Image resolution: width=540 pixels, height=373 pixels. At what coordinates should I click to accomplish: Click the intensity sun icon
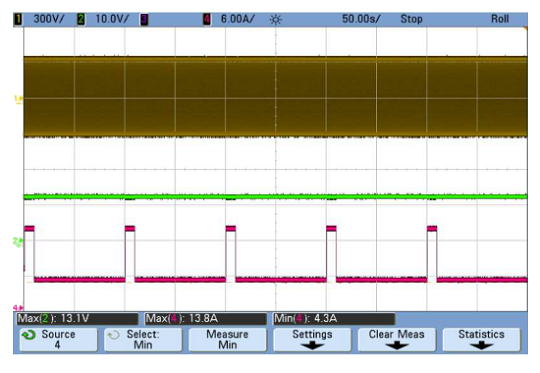(x=275, y=20)
